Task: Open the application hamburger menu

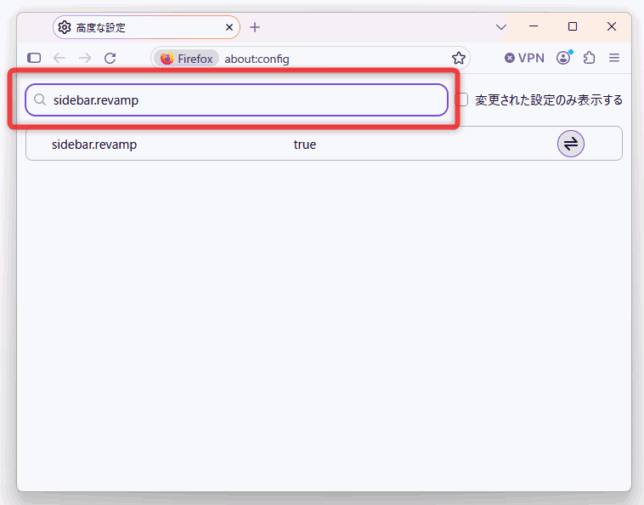Action: point(614,58)
